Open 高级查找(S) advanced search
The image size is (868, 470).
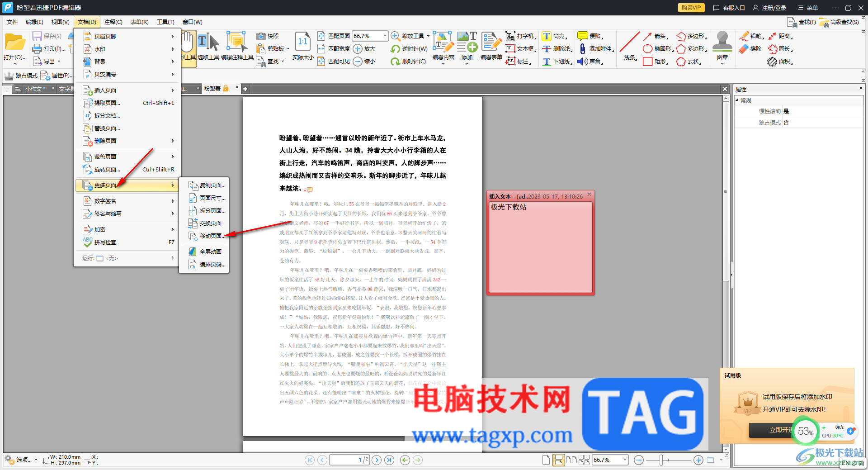pos(840,22)
